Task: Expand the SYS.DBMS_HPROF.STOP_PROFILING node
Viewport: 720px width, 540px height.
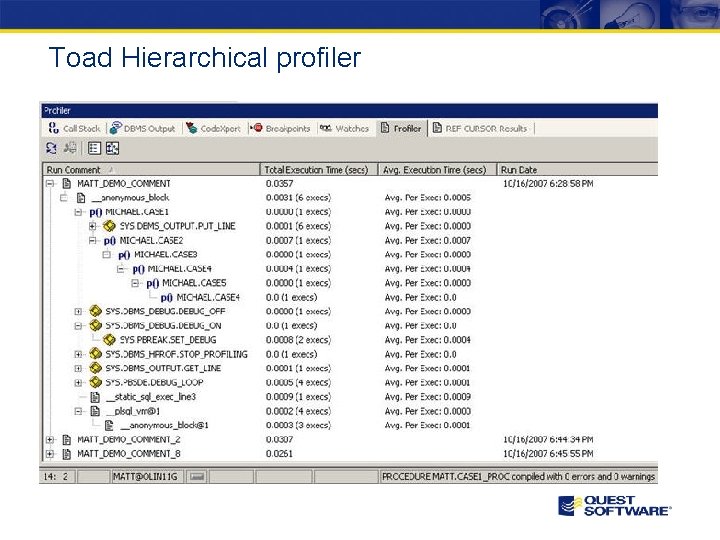Action: pos(78,354)
